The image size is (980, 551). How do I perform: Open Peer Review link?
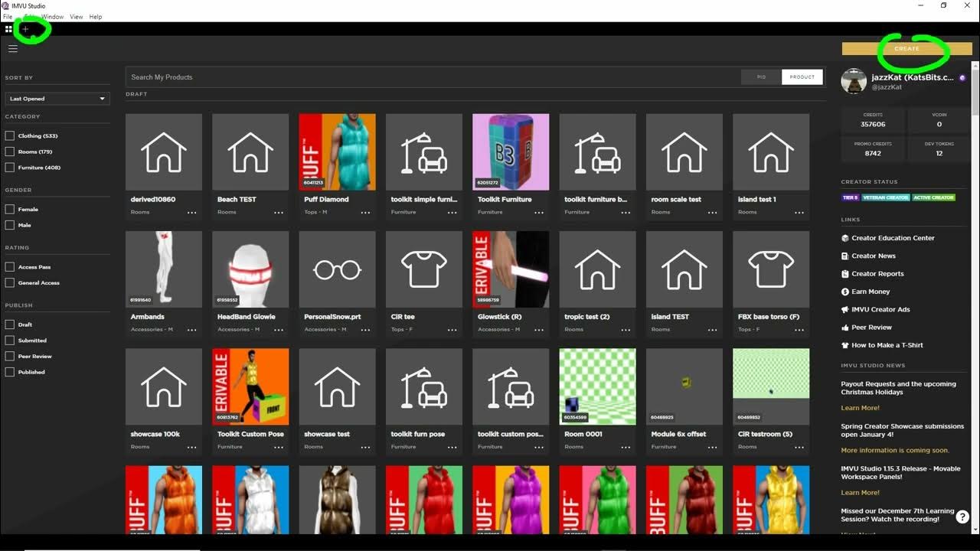[x=871, y=327]
